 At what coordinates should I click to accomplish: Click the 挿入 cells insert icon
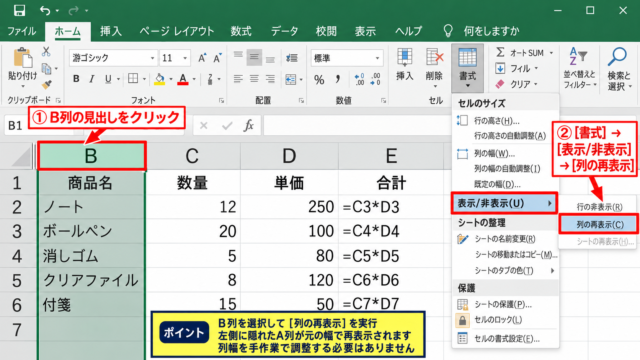404,65
